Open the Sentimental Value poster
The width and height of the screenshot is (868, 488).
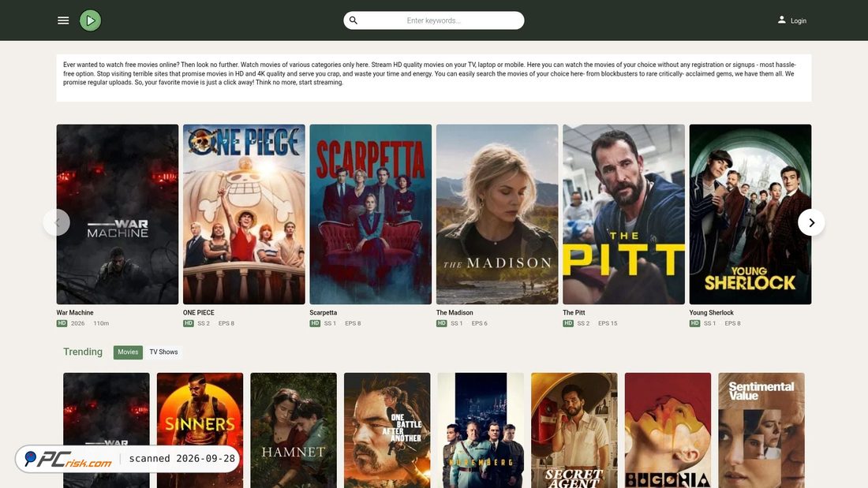pos(761,430)
